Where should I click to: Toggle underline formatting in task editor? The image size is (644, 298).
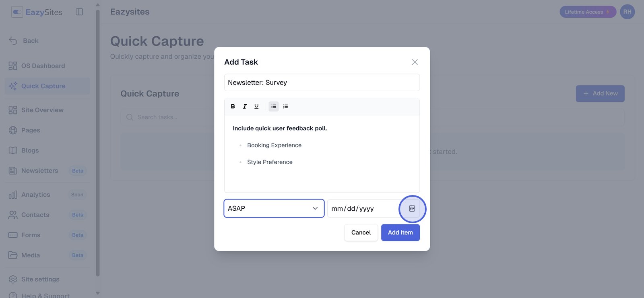pyautogui.click(x=256, y=107)
